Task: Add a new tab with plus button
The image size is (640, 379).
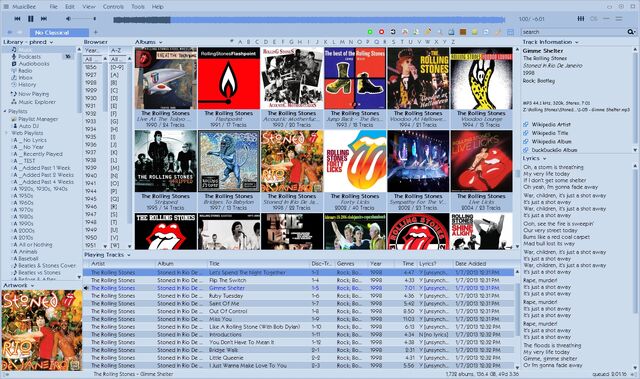Action: pos(96,32)
